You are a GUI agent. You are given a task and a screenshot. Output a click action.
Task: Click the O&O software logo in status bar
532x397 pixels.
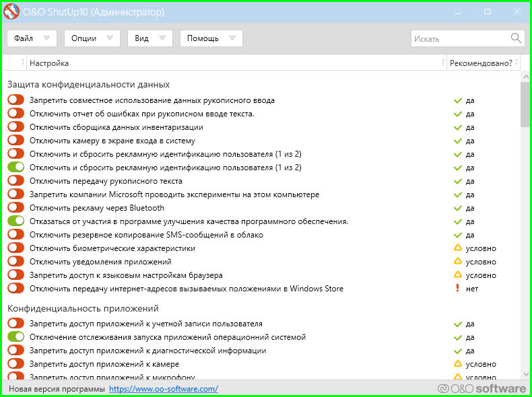pyautogui.click(x=481, y=388)
